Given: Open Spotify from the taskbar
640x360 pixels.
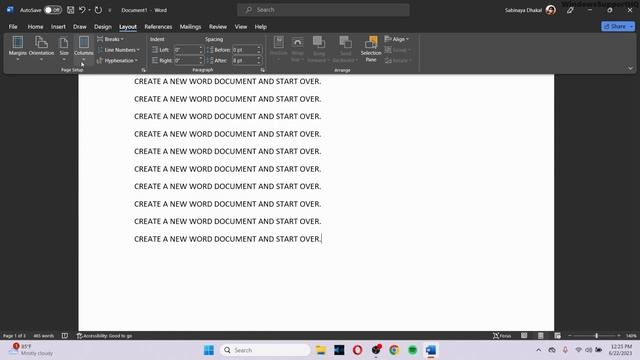Looking at the screenshot, I should click(x=412, y=350).
